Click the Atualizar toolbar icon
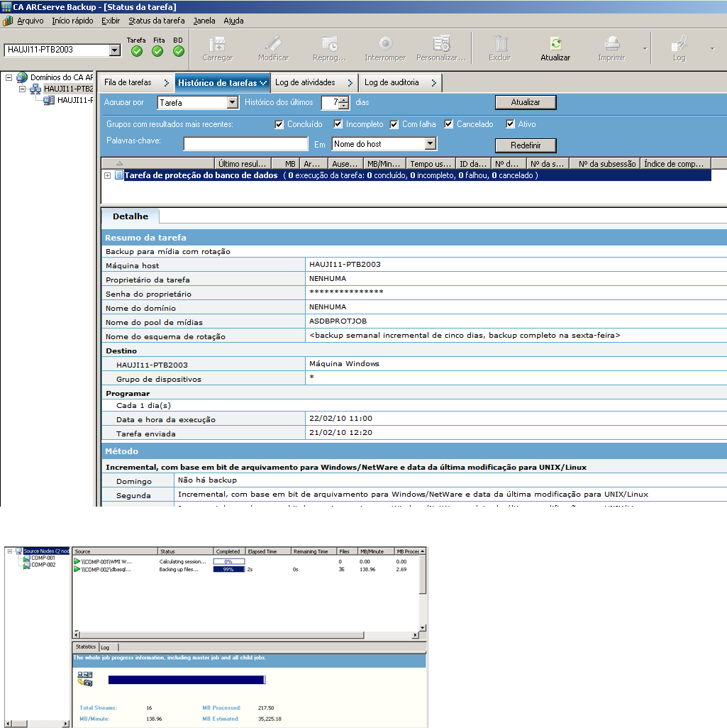727x728 pixels. tap(555, 44)
